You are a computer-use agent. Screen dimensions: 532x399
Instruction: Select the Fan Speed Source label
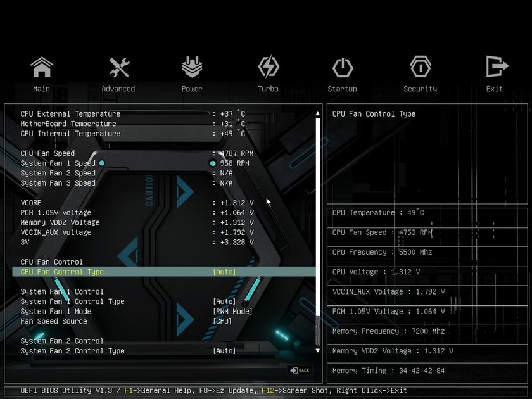54,321
